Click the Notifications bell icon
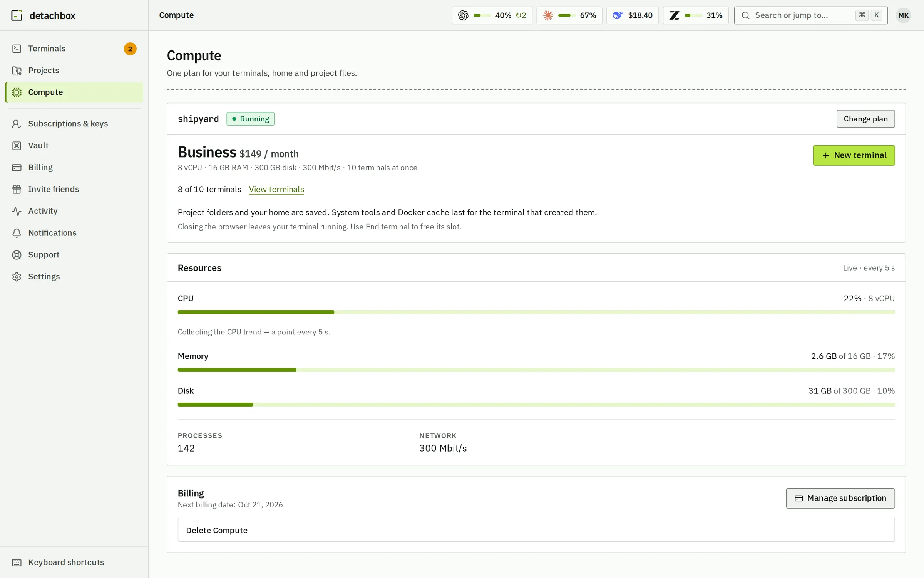The width and height of the screenshot is (924, 578). point(17,233)
